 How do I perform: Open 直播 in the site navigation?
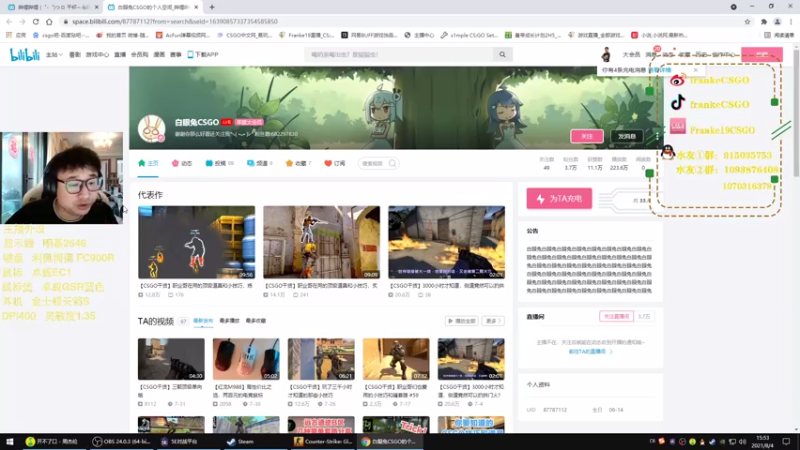(x=120, y=55)
